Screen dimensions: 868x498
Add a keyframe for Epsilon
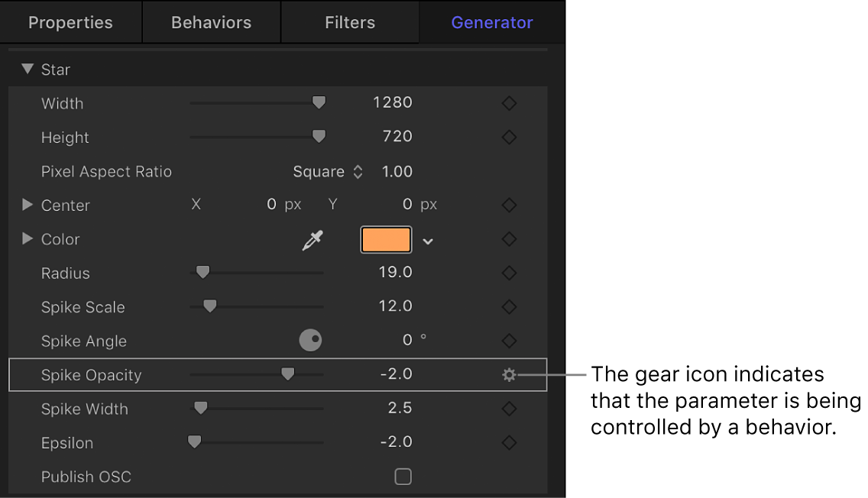(x=509, y=441)
